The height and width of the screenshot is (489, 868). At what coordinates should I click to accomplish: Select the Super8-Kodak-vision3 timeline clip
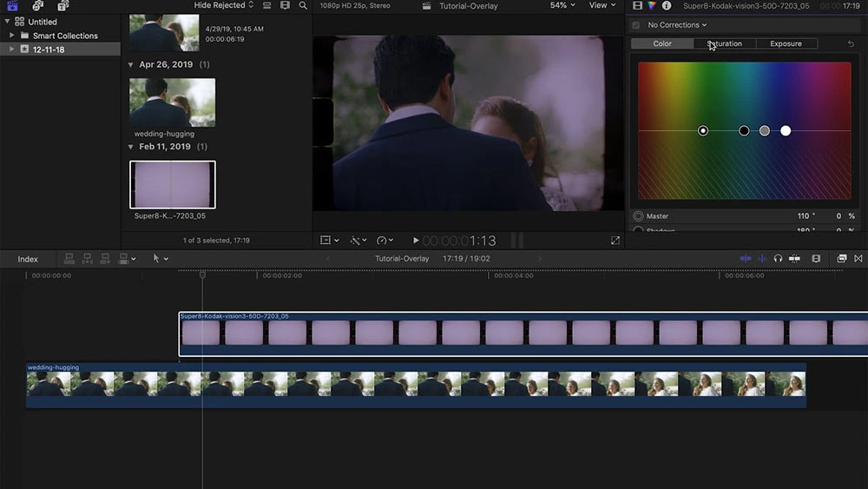pos(523,334)
